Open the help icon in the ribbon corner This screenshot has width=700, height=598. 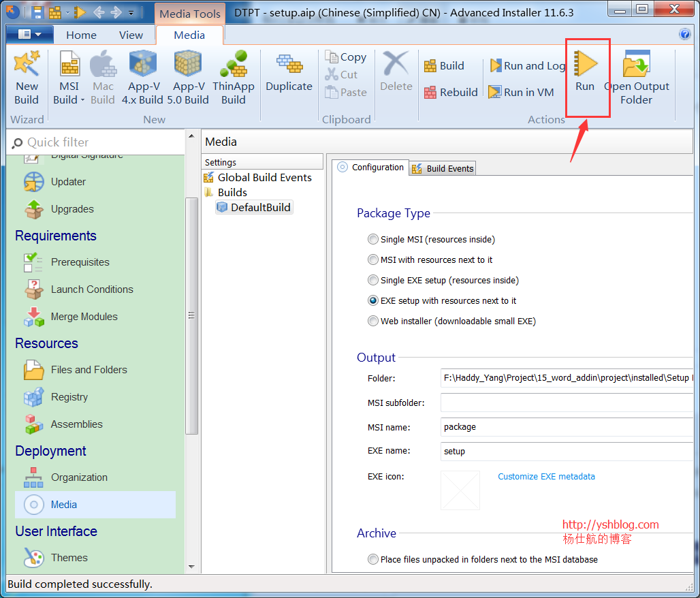[684, 34]
